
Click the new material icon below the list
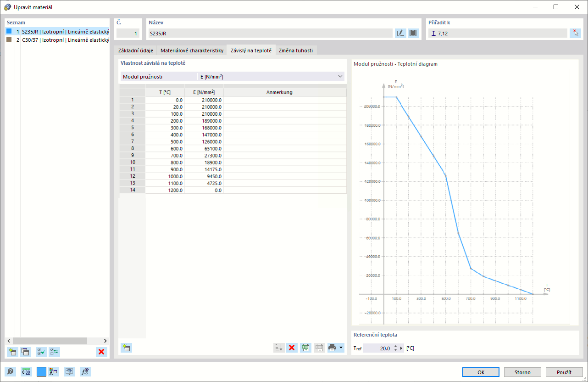coord(12,352)
